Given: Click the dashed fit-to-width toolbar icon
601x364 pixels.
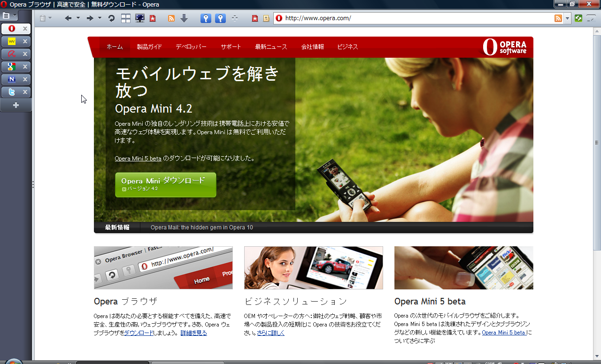Looking at the screenshot, I should (235, 18).
